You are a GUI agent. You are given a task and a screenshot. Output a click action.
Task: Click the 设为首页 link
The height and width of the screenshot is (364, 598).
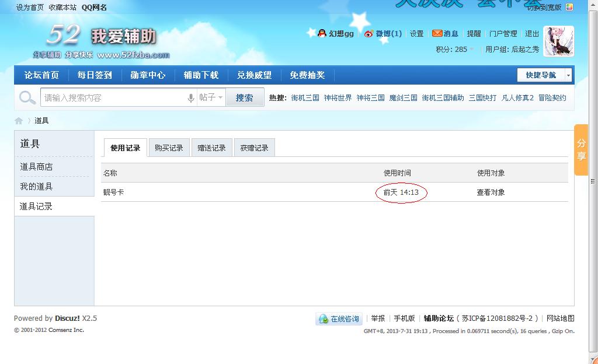tap(30, 7)
